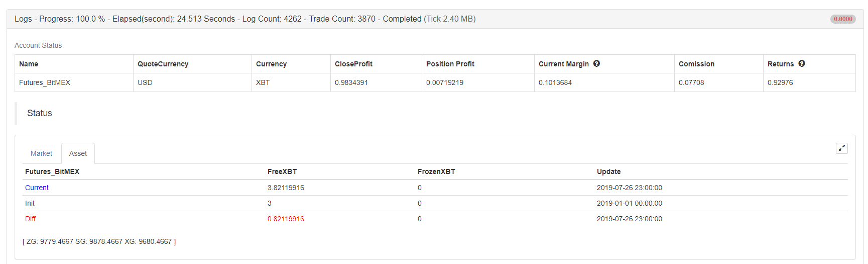
Task: Click the red 0.0000 badge
Action: pos(843,19)
